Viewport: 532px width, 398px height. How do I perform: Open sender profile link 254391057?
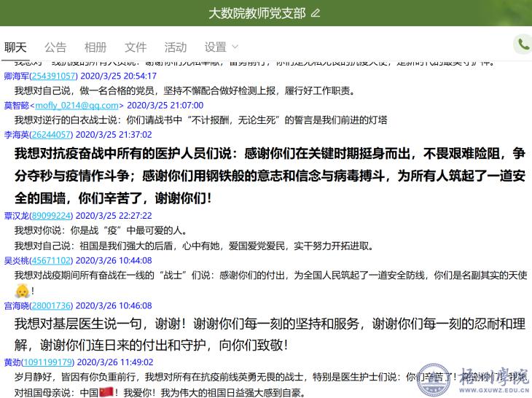(55, 76)
